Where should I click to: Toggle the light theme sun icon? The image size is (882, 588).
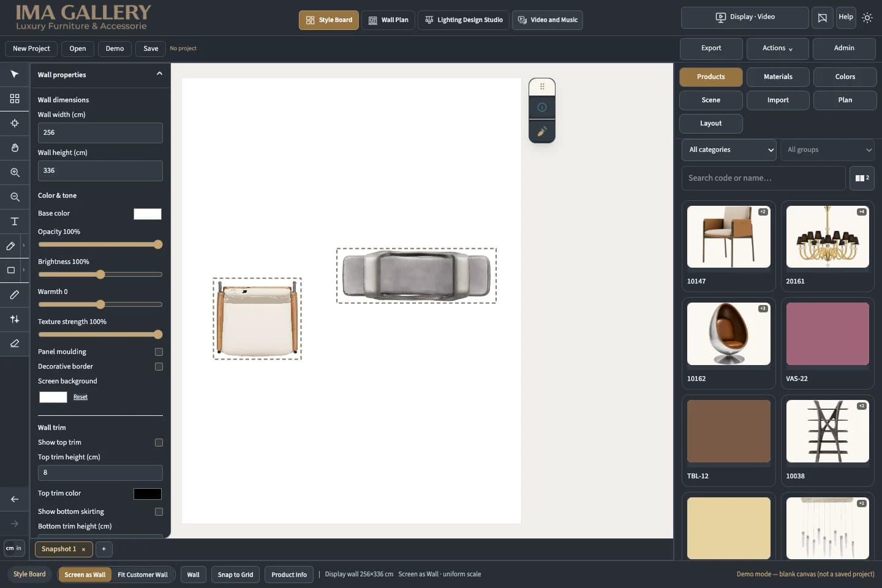(867, 18)
